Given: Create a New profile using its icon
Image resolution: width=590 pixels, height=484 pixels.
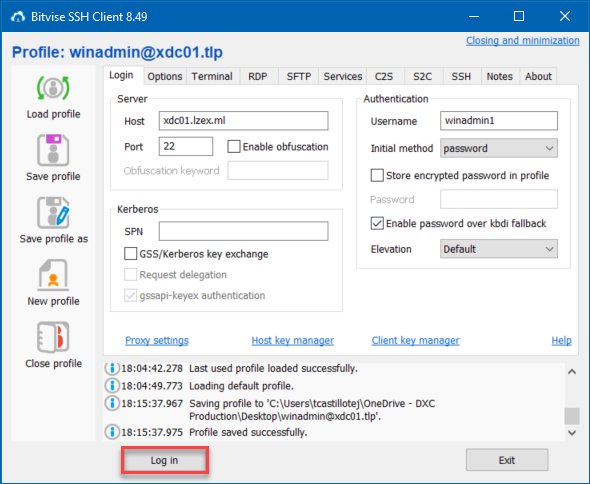Looking at the screenshot, I should click(x=53, y=275).
